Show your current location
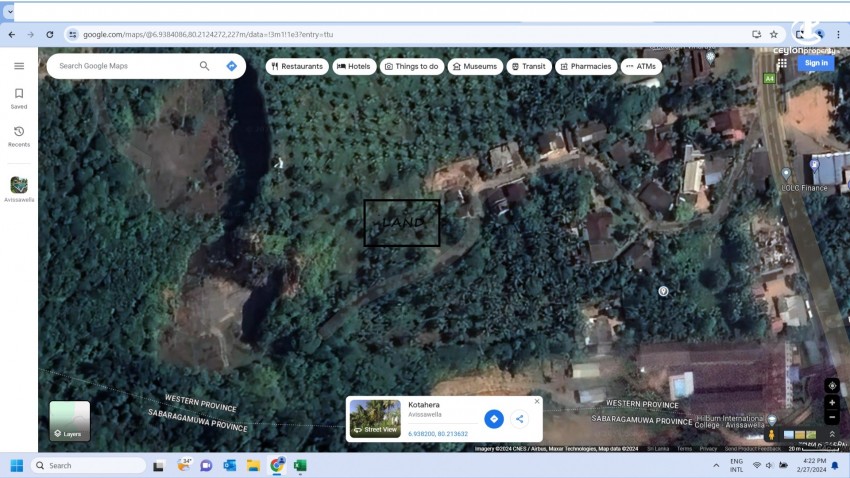The image size is (850, 478). point(831,386)
